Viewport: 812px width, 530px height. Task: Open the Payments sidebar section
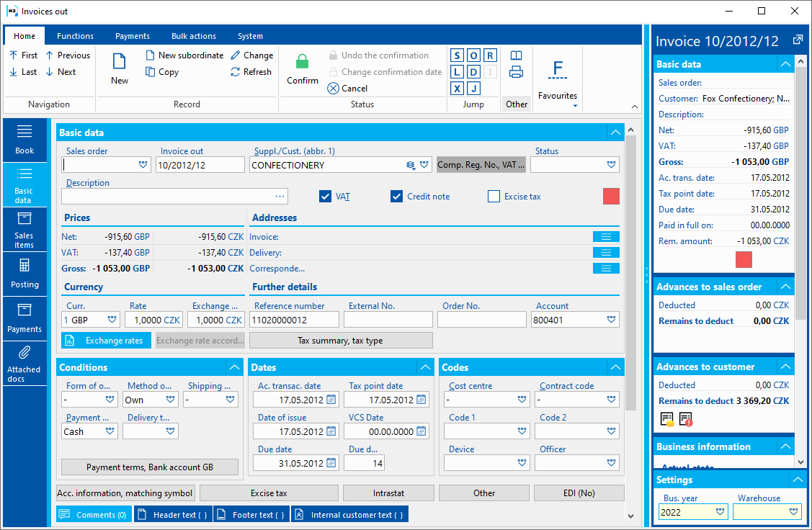click(24, 318)
